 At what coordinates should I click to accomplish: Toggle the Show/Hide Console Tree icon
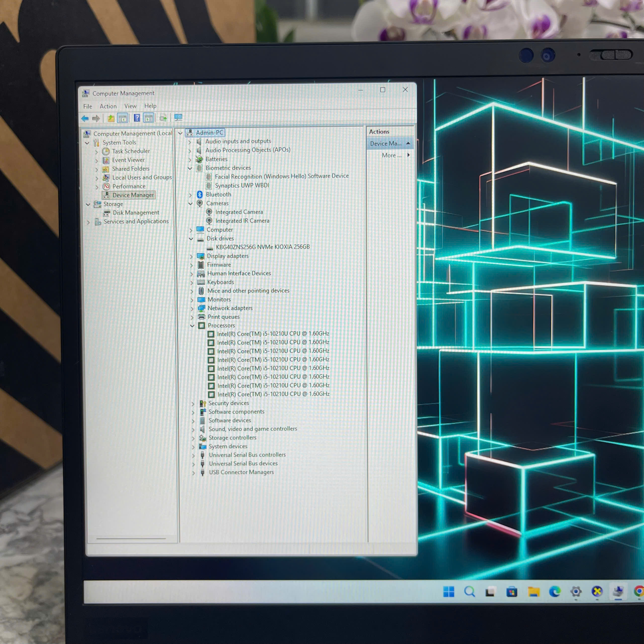[123, 118]
